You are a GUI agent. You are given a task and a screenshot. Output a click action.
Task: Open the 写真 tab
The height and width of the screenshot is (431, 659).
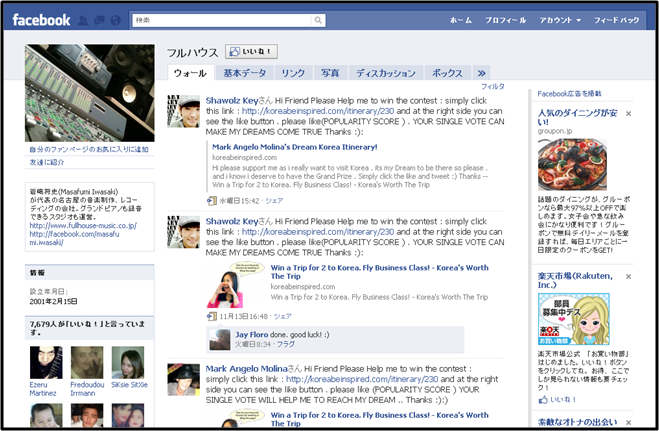(x=330, y=73)
